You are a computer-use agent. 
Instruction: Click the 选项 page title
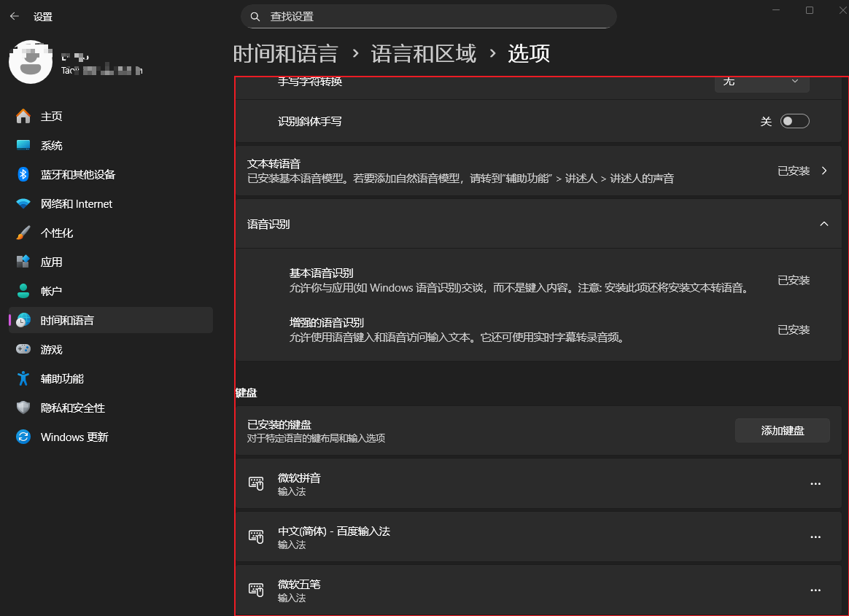coord(529,54)
